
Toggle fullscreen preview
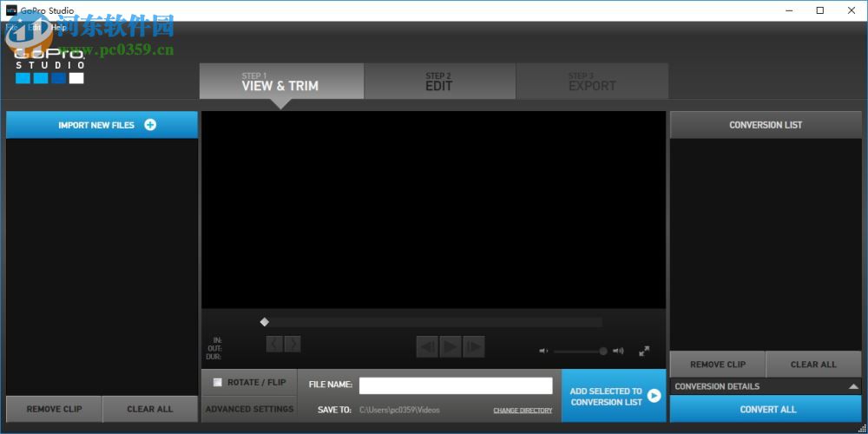tap(644, 351)
